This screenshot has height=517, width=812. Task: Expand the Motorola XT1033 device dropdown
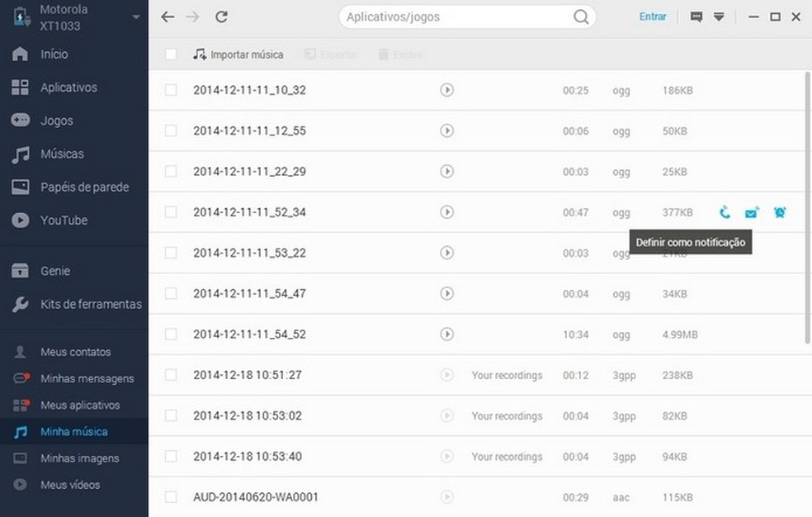(x=136, y=17)
